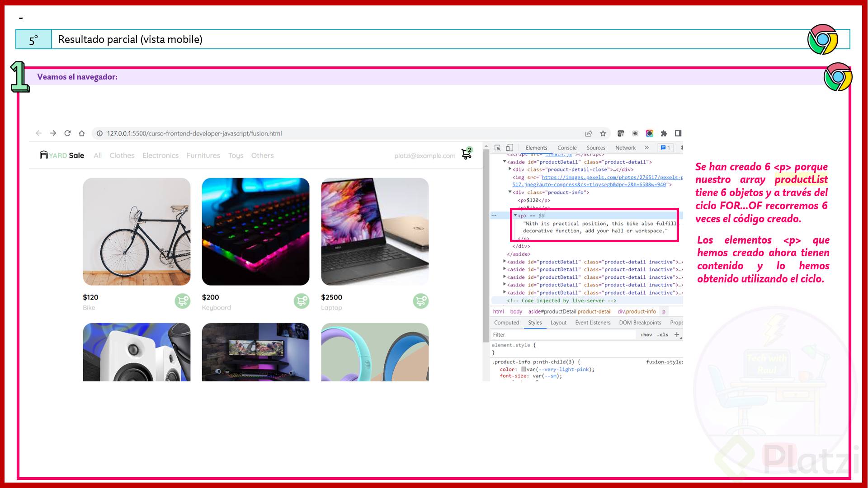
Task: Open the DOM Breakpoints tab
Action: click(640, 323)
